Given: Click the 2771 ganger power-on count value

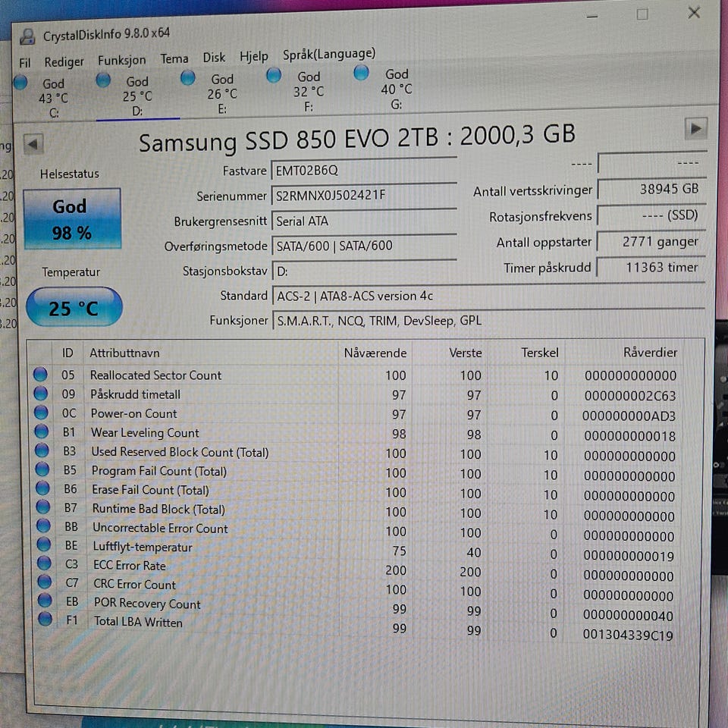Looking at the screenshot, I should 651,242.
